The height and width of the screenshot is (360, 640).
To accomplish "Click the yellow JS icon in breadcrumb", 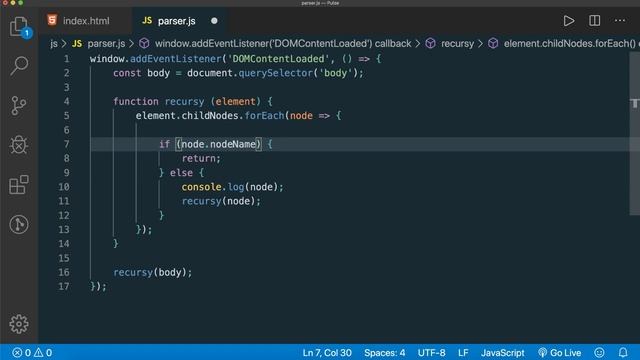I will pyautogui.click(x=77, y=43).
